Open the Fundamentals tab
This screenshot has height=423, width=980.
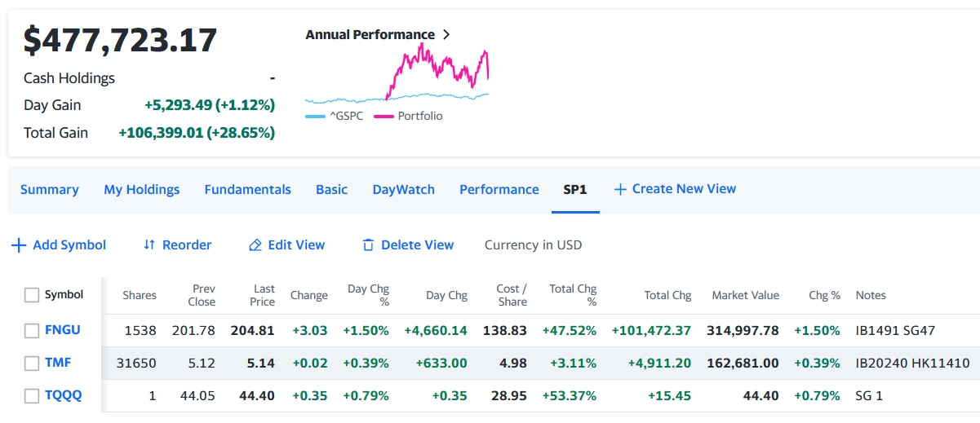(x=247, y=189)
